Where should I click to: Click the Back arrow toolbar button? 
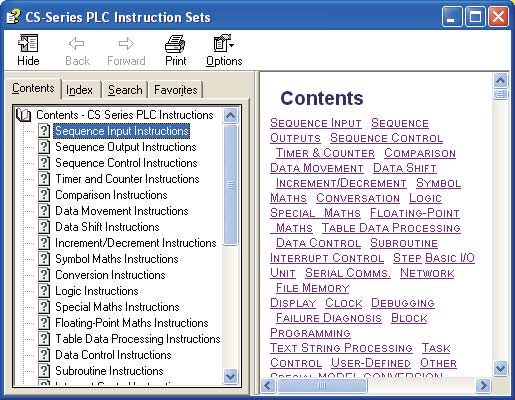click(77, 50)
